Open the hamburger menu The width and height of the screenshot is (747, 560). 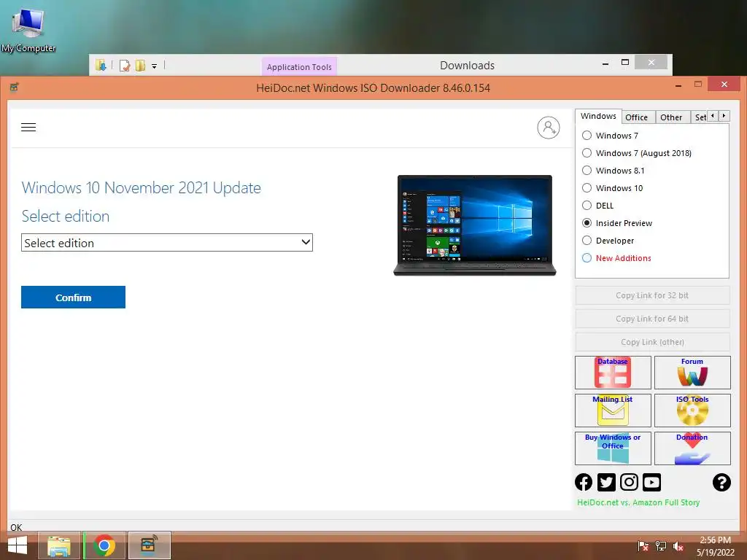pos(28,127)
